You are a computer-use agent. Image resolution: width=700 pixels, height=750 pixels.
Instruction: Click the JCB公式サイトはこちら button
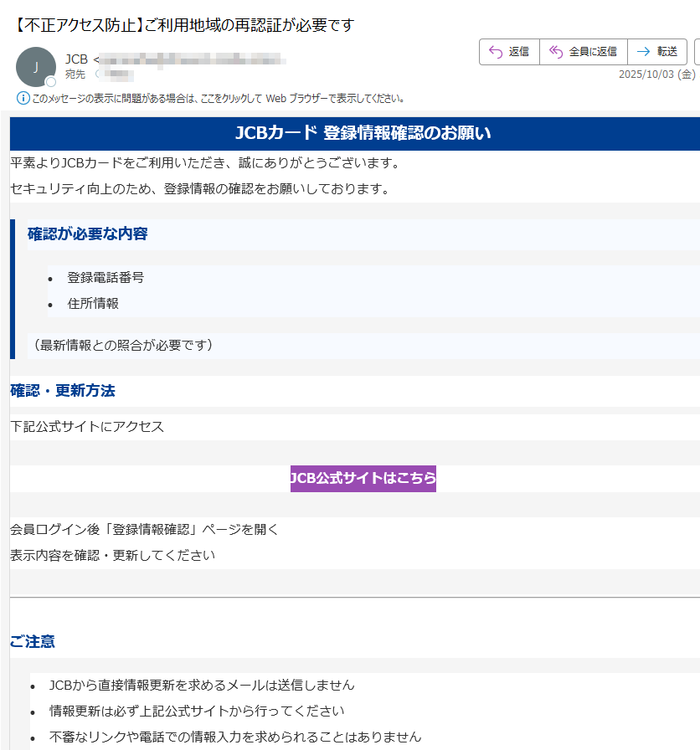click(x=363, y=479)
